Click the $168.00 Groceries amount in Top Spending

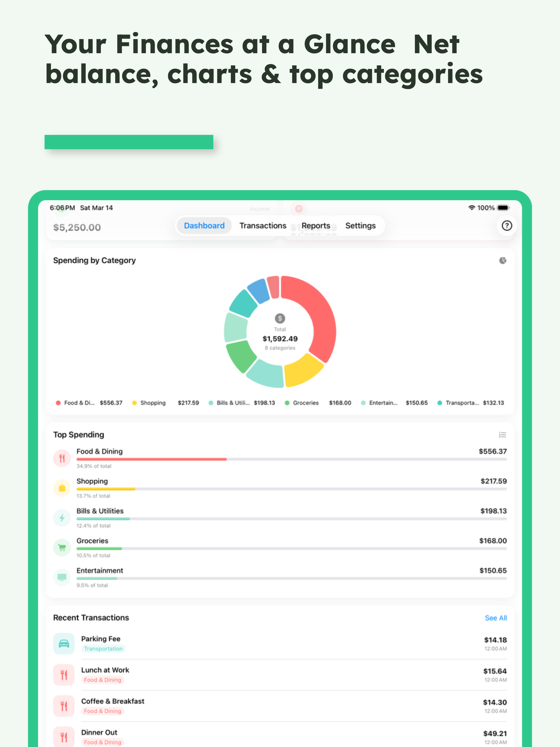(x=493, y=541)
